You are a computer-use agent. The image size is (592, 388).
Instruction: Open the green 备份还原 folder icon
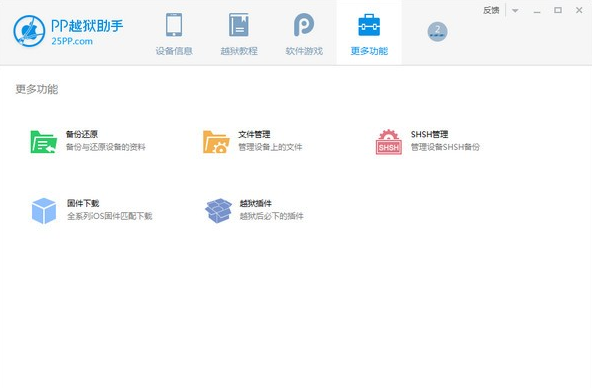tap(43, 142)
